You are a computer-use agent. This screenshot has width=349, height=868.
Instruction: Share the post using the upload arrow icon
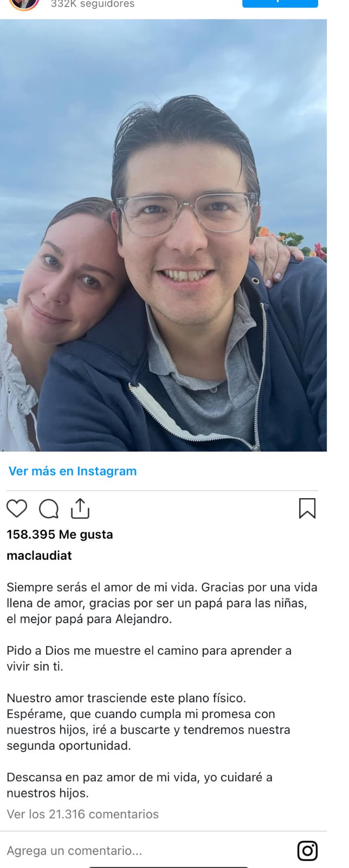point(80,508)
